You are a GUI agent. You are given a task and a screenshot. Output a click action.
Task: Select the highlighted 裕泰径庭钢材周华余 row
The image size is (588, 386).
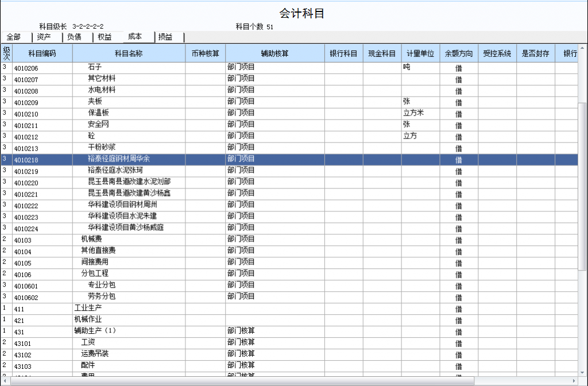coord(289,160)
